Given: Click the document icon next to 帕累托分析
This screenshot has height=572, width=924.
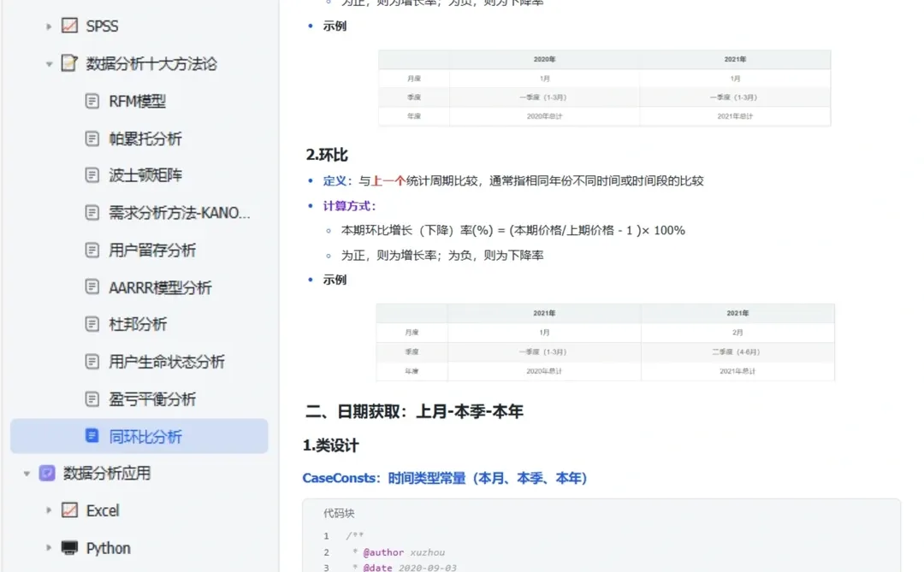Looking at the screenshot, I should pos(92,138).
